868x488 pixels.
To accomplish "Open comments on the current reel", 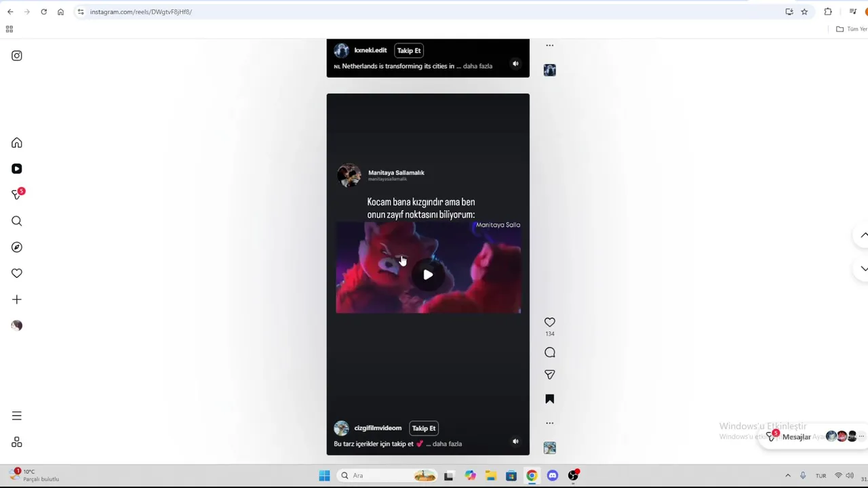I will (550, 352).
